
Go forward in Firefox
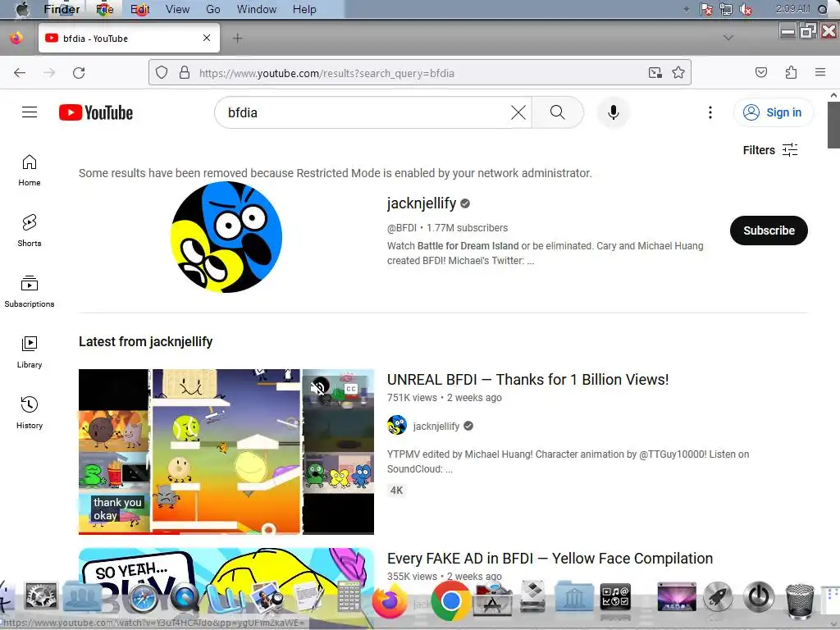coord(49,73)
